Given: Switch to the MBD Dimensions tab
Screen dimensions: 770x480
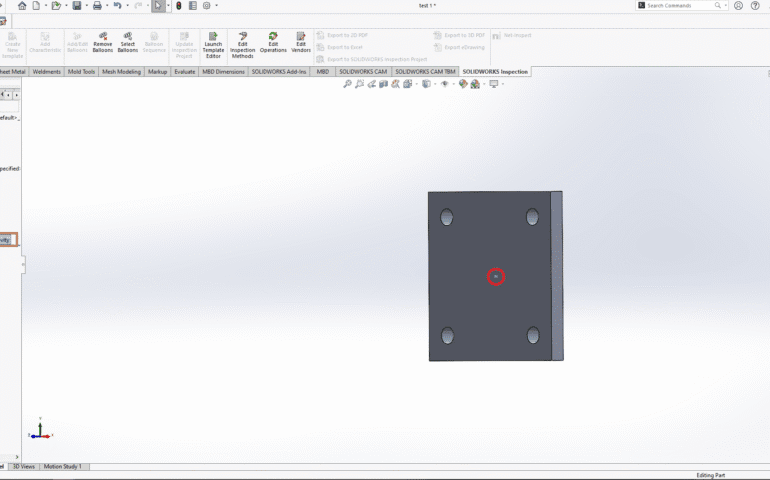Looking at the screenshot, I should point(223,72).
